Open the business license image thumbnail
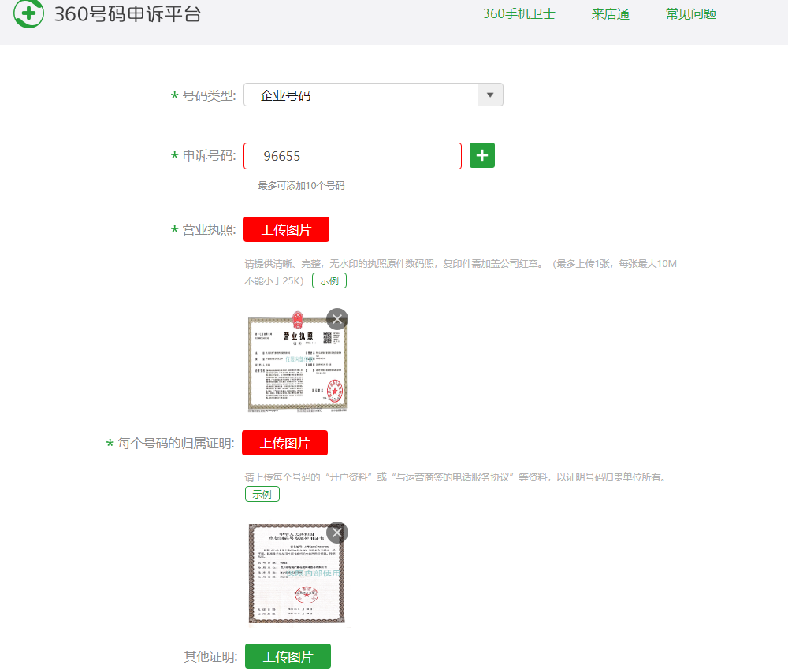 point(297,365)
